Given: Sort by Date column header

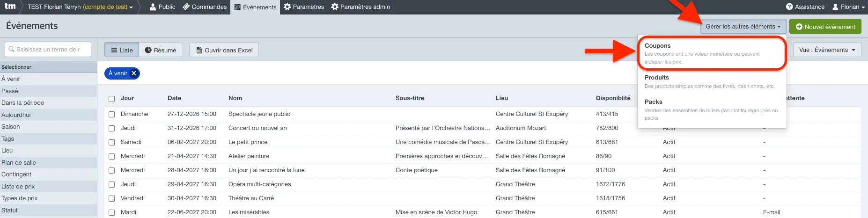Looking at the screenshot, I should 174,98.
